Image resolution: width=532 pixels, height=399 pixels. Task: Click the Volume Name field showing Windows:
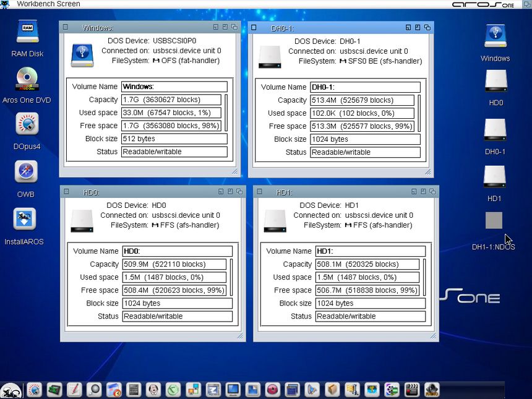point(174,87)
